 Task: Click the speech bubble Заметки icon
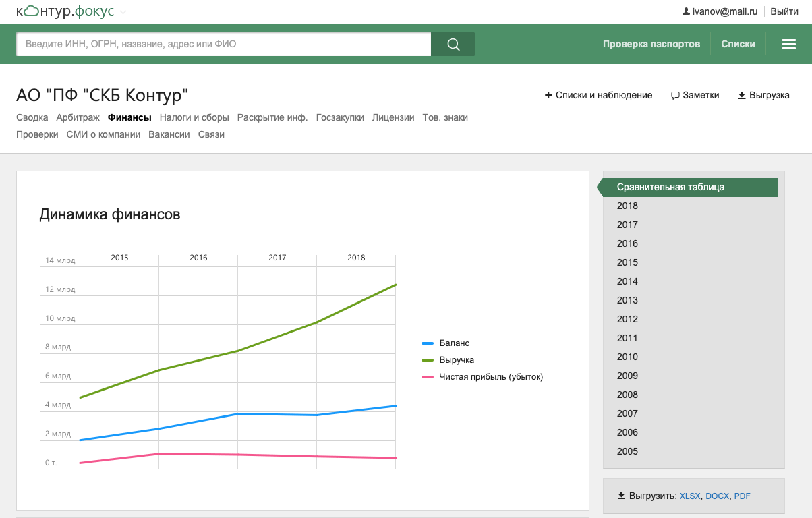(675, 96)
